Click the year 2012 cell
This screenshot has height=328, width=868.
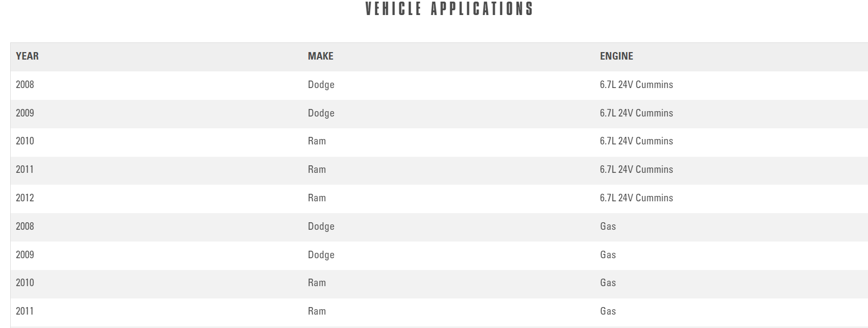pos(25,198)
